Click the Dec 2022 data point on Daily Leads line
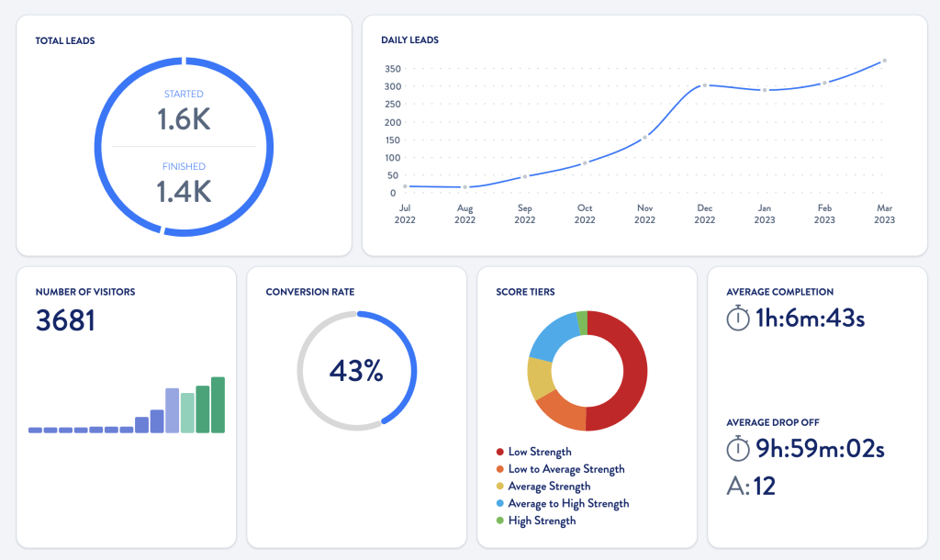940x560 pixels. point(705,85)
